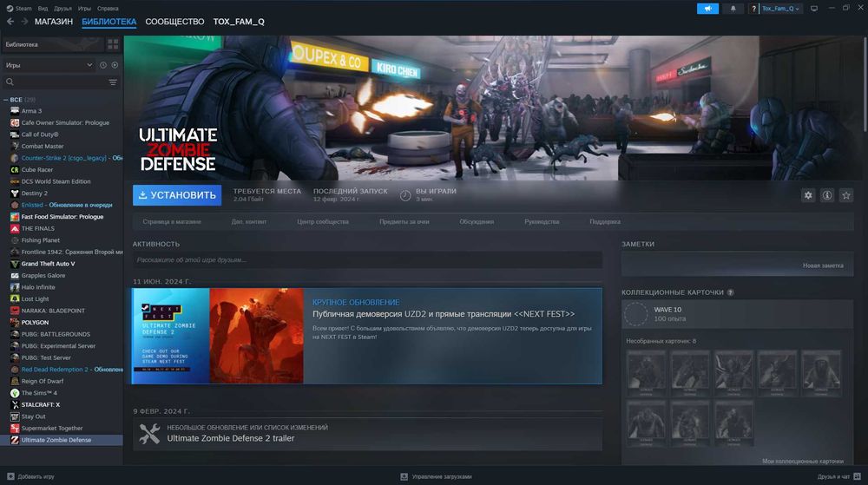Open friends and chat icon

857,476
